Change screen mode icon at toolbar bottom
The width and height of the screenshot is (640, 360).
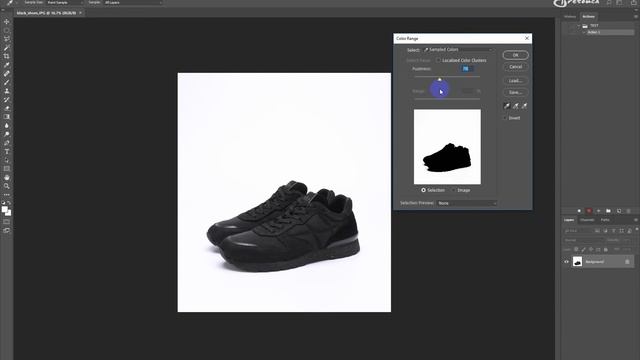click(x=7, y=231)
